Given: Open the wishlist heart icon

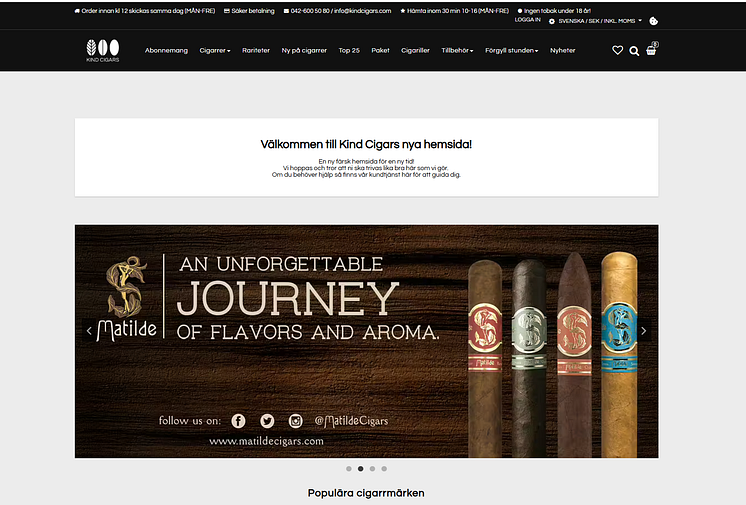Looking at the screenshot, I should click(617, 50).
